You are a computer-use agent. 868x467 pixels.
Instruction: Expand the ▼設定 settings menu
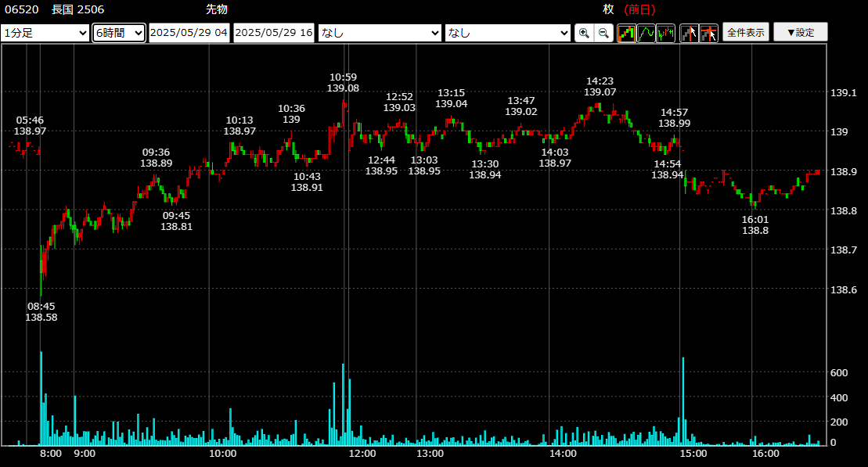coord(801,33)
